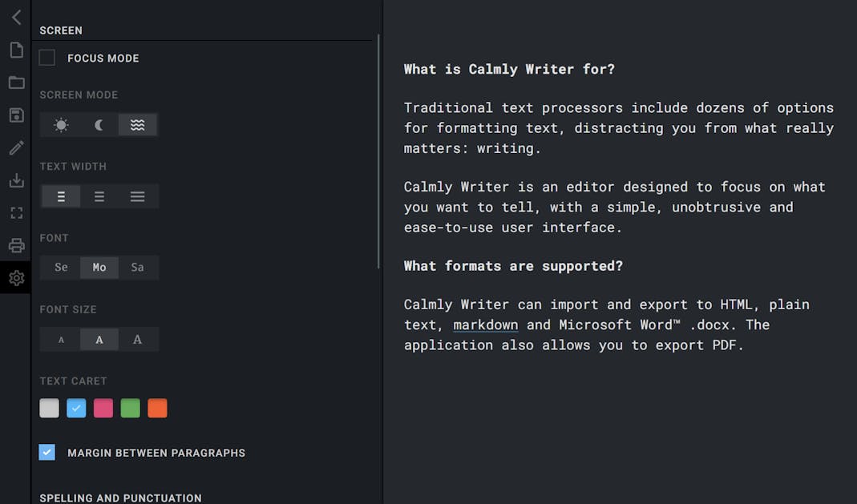Image resolution: width=857 pixels, height=504 pixels.
Task: Open the markdown link in the text
Action: (x=485, y=325)
